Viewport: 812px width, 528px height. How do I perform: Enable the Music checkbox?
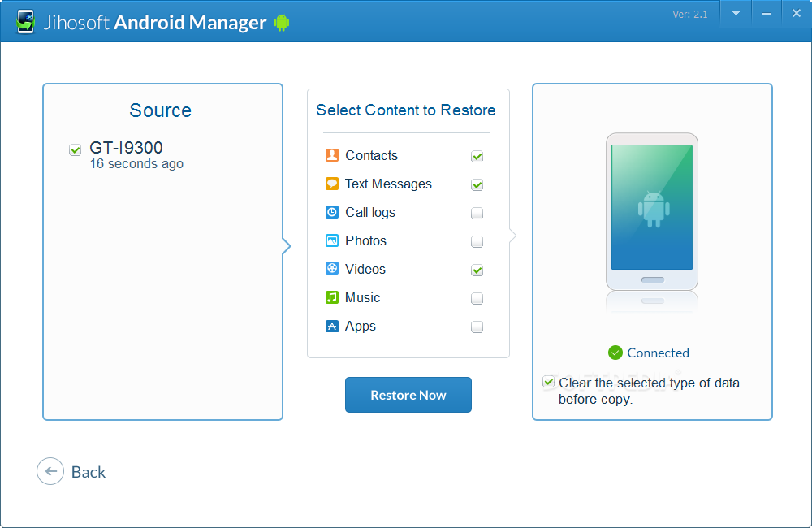click(477, 298)
